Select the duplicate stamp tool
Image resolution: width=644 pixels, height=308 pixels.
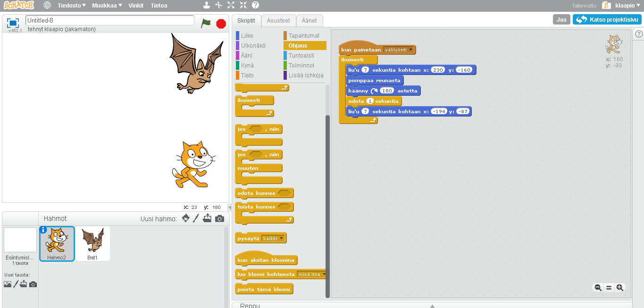[206, 6]
